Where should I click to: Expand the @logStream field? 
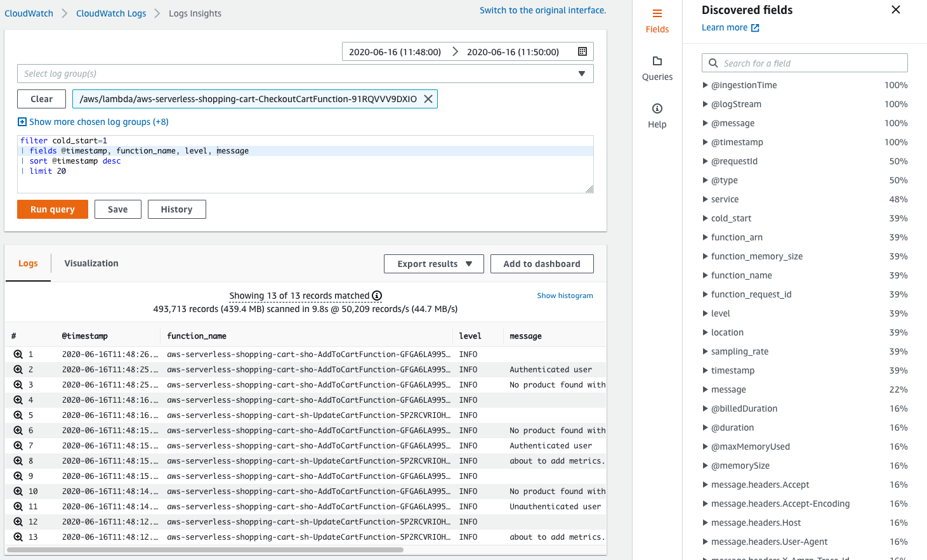coord(705,104)
